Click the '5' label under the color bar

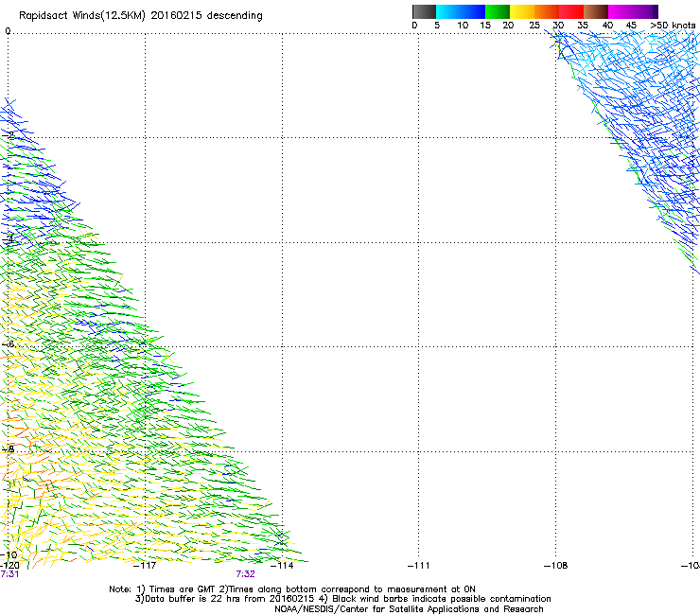pyautogui.click(x=437, y=26)
